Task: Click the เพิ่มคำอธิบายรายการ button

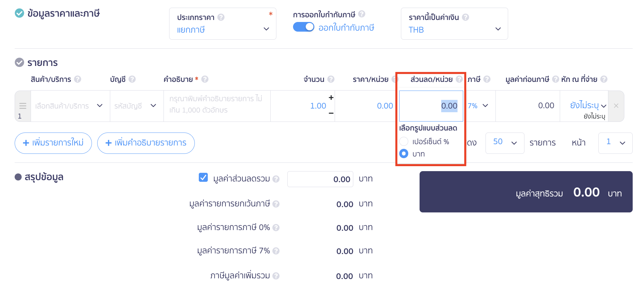Action: [146, 143]
